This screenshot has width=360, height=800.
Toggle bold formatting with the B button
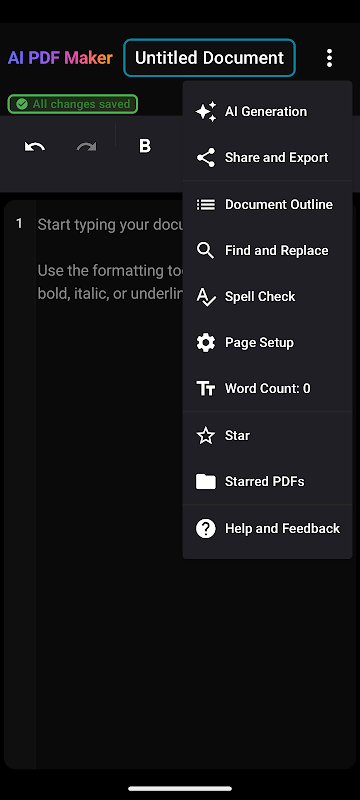coord(145,146)
